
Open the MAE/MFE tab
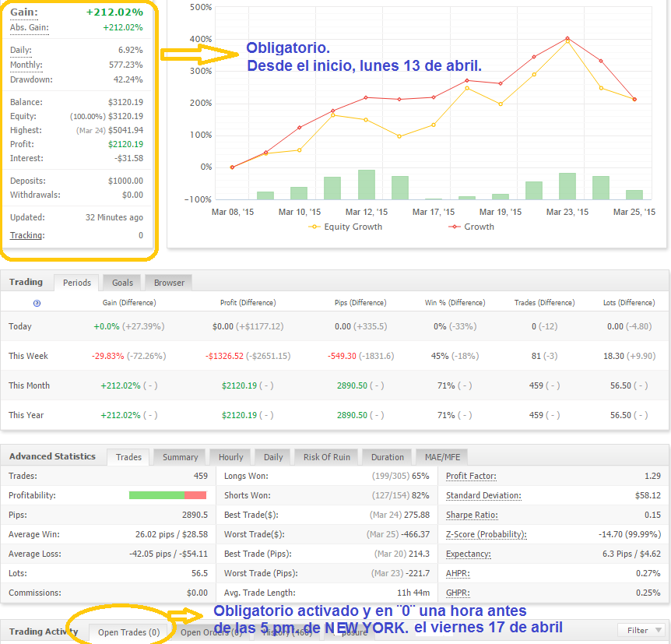tap(443, 457)
